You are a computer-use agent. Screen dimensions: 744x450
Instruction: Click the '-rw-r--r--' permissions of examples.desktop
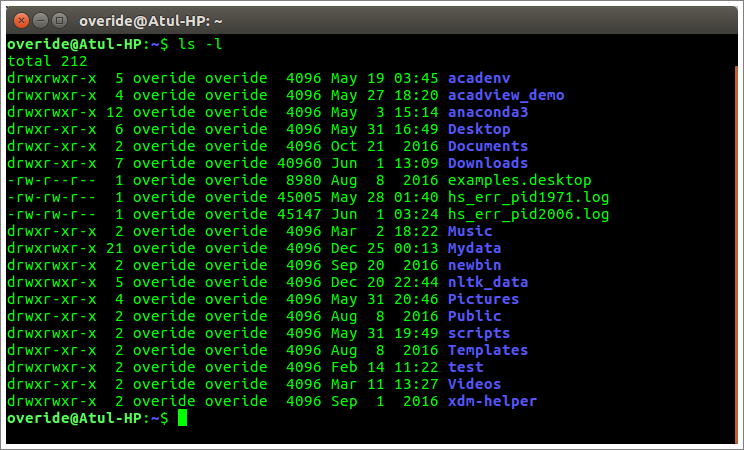(x=52, y=180)
